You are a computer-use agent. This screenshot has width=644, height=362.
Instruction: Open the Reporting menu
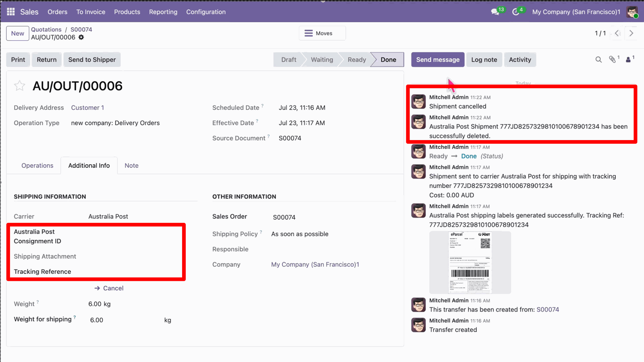click(163, 12)
